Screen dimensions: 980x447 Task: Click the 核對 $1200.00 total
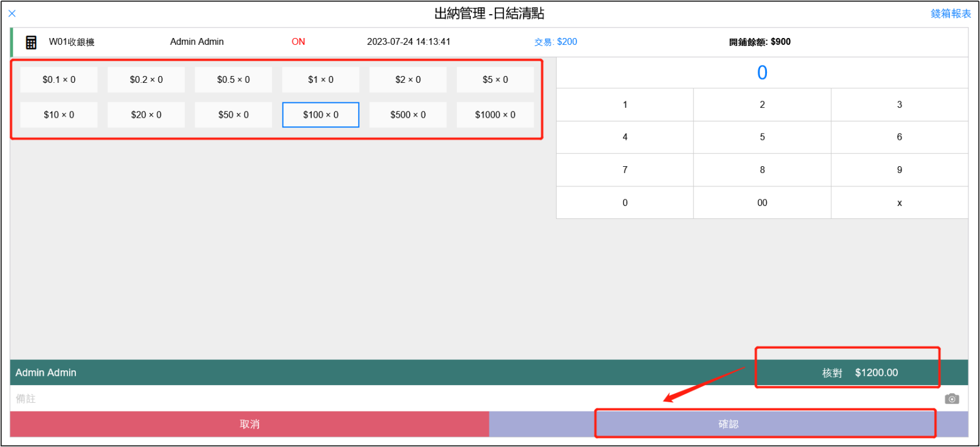click(860, 373)
